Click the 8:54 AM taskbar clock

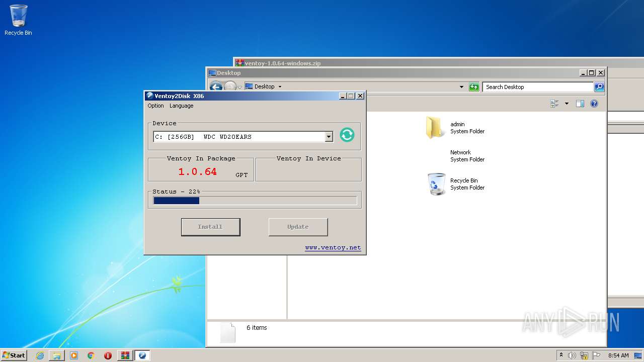point(618,355)
